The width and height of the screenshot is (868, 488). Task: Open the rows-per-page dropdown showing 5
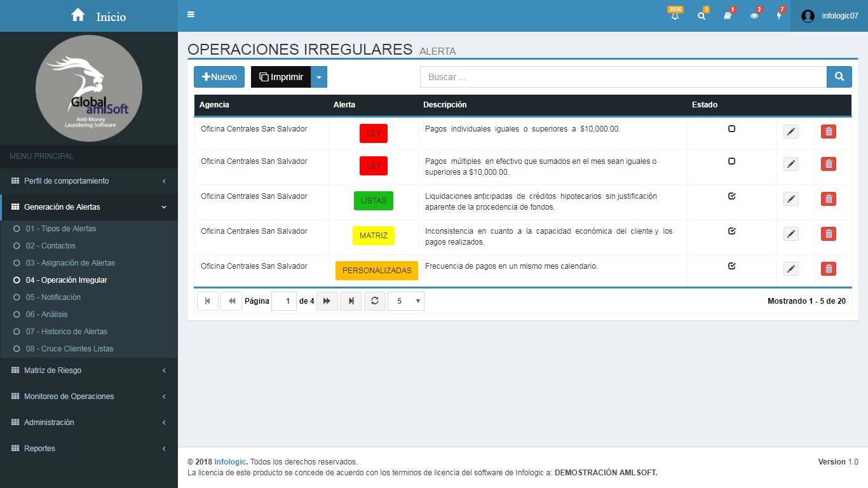click(406, 301)
